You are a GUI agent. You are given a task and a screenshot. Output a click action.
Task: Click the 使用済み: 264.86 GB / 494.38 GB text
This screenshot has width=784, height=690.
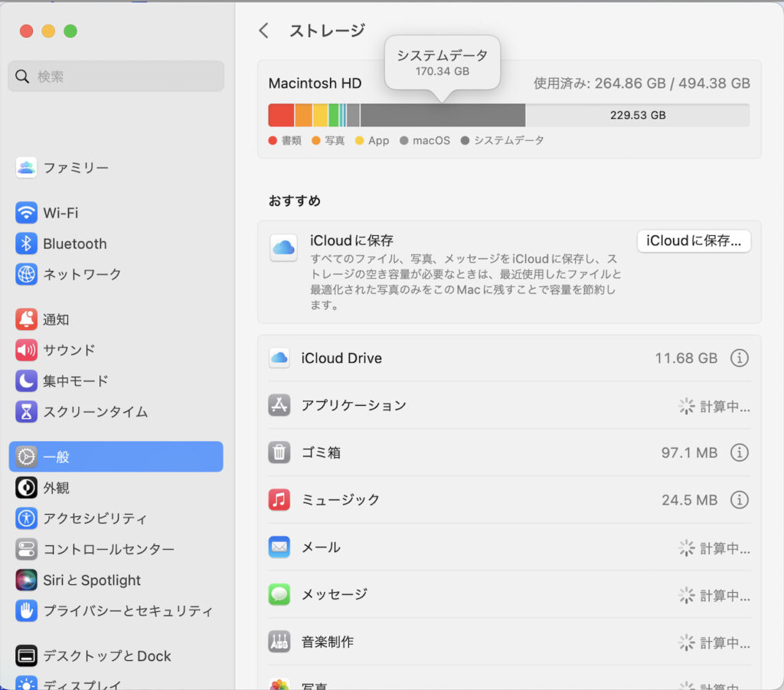pos(642,83)
